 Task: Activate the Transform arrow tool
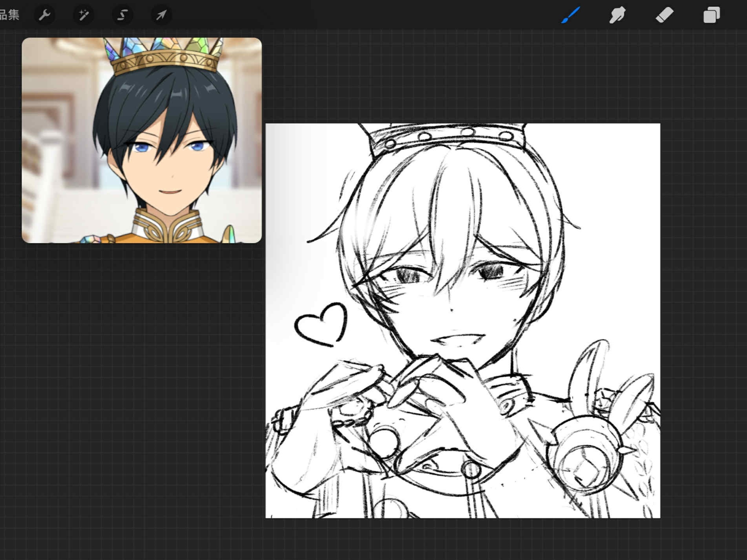[161, 15]
